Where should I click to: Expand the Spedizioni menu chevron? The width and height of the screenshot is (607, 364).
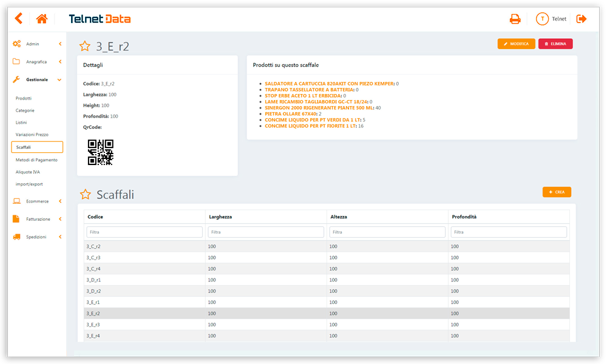pyautogui.click(x=60, y=237)
